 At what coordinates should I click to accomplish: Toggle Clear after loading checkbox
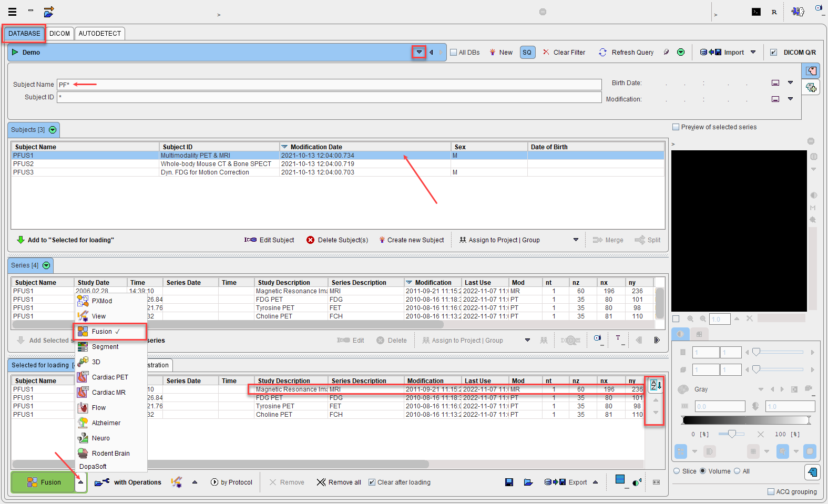pos(372,482)
